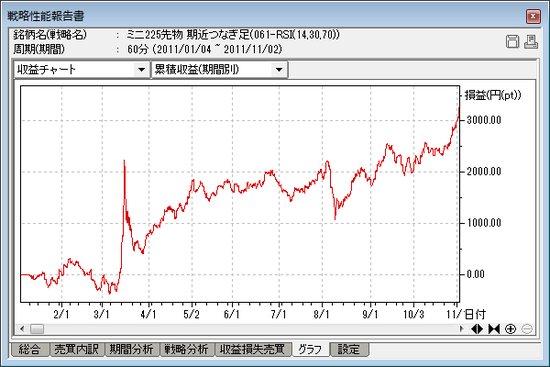Switch to the 収益損失売買 tab

click(252, 349)
